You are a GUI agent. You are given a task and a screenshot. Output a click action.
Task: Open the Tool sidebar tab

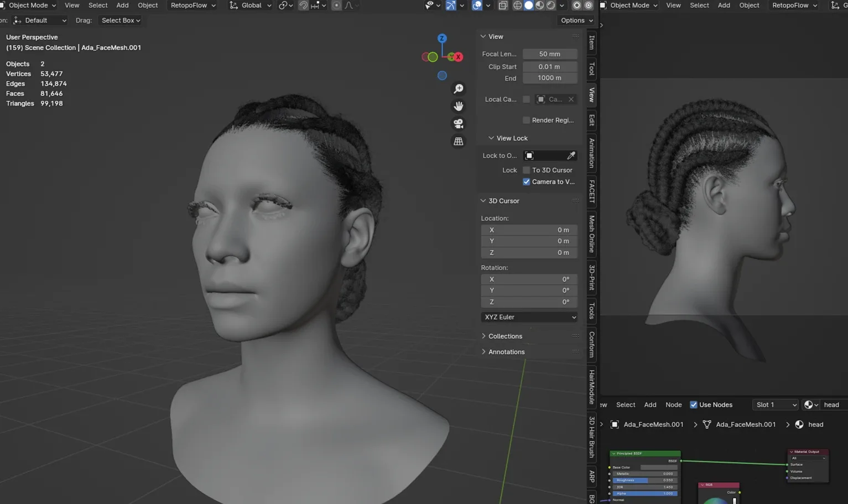click(x=592, y=68)
